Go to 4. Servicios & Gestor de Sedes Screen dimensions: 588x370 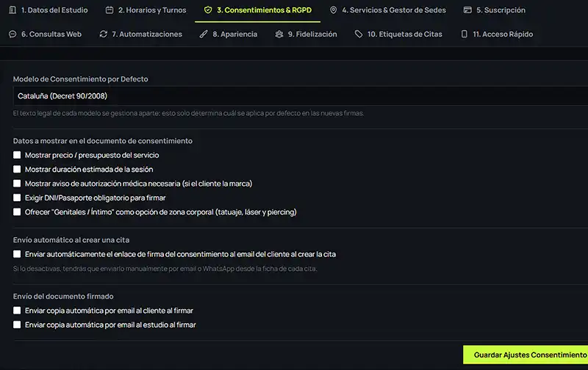click(388, 10)
